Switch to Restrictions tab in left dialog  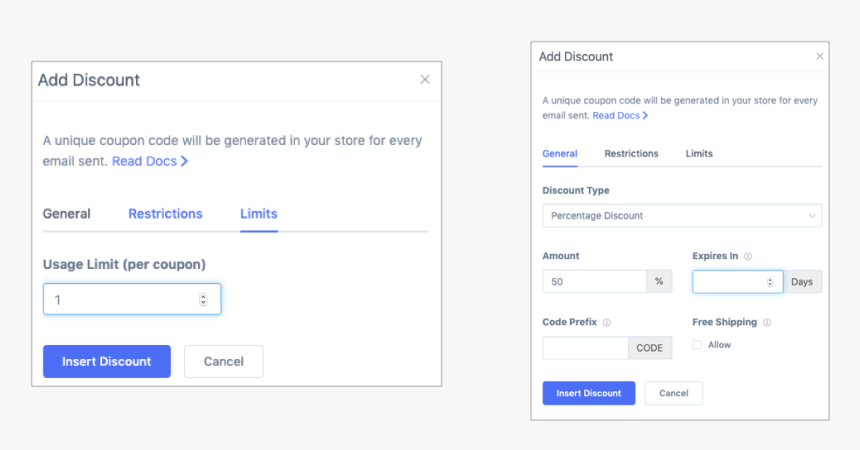pyautogui.click(x=165, y=214)
